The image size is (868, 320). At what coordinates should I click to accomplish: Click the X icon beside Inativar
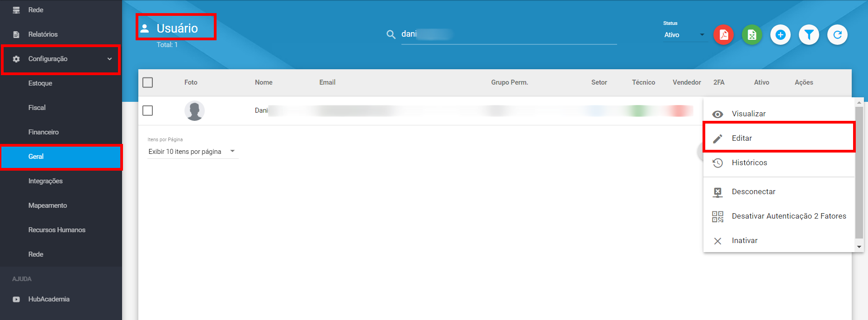pos(717,241)
